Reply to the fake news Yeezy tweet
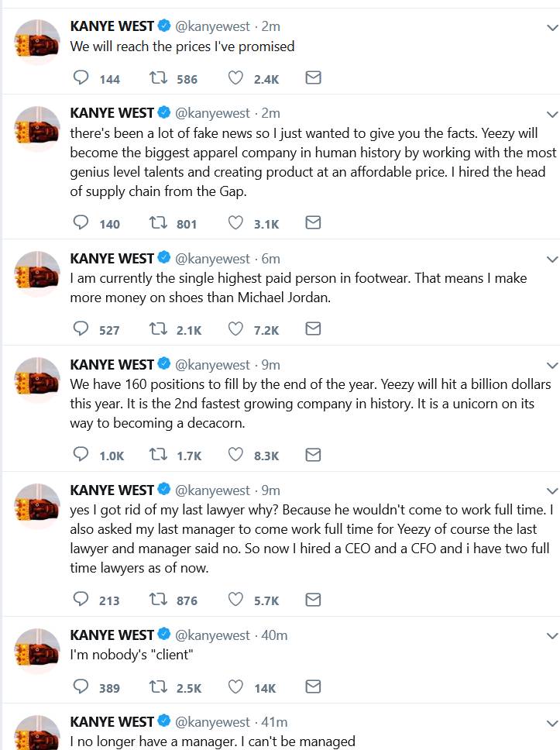 click(81, 223)
